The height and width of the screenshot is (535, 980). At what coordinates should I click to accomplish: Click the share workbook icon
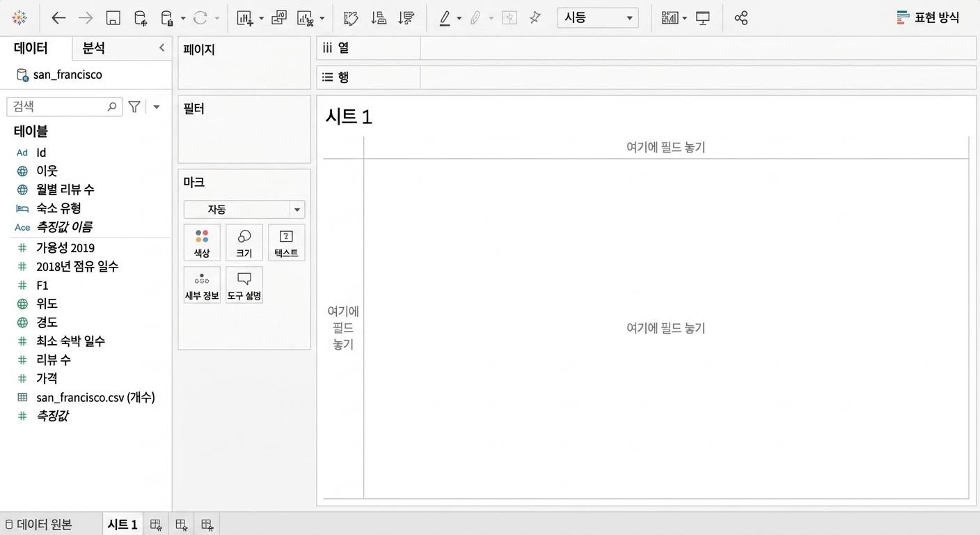pyautogui.click(x=741, y=18)
